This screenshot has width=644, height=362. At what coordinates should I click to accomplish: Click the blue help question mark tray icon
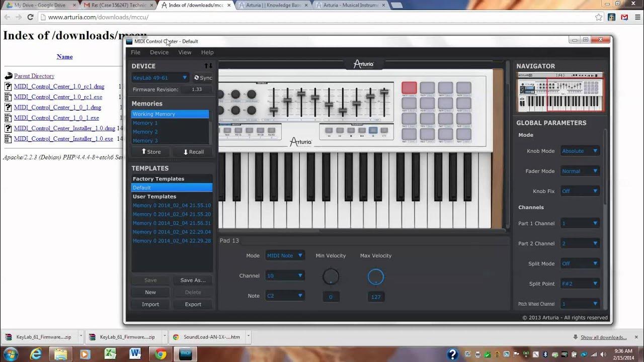pos(452,354)
